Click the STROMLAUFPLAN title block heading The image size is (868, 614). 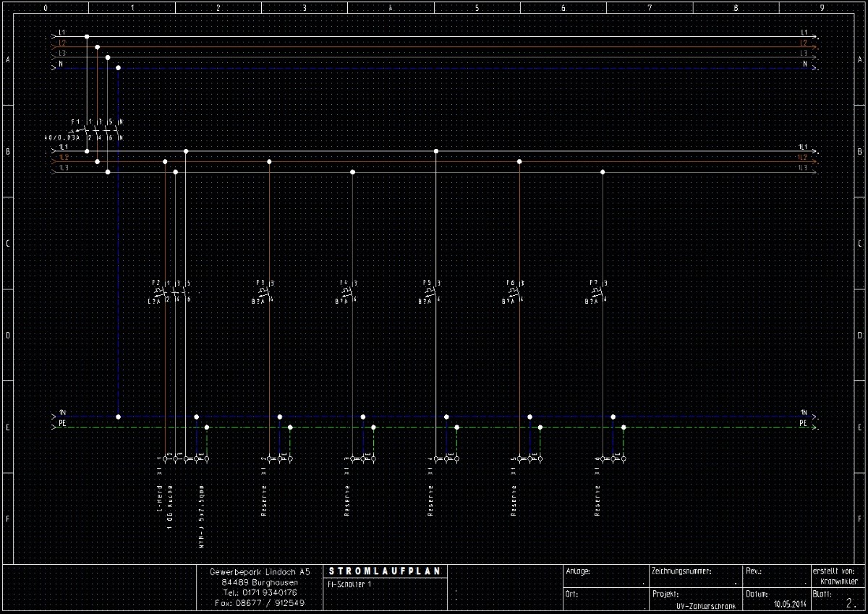[x=384, y=571]
